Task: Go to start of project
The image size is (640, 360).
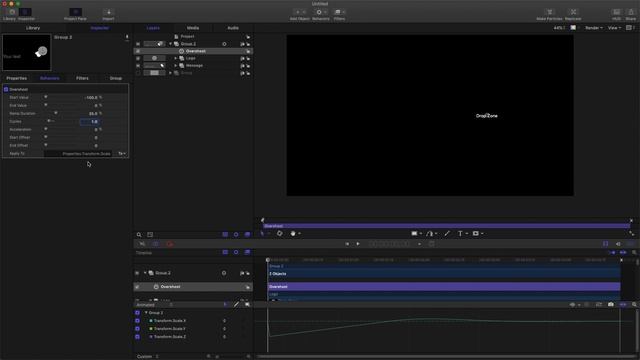Action: [347, 244]
